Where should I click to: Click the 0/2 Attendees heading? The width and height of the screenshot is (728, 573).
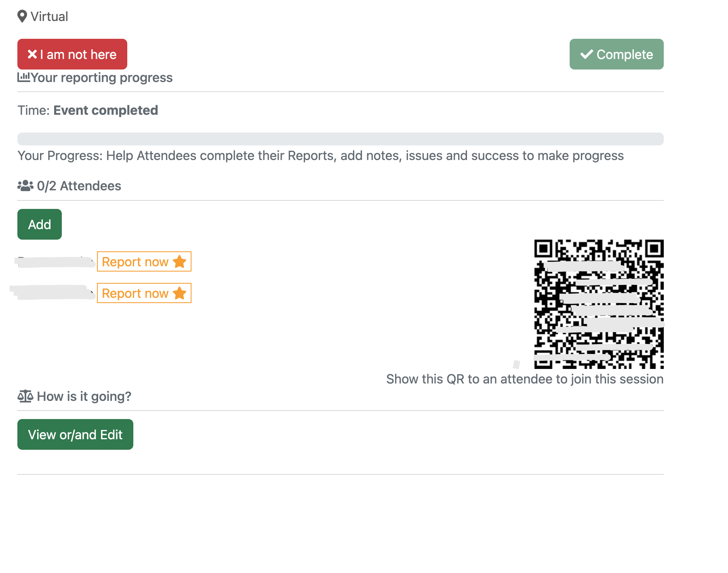click(79, 186)
